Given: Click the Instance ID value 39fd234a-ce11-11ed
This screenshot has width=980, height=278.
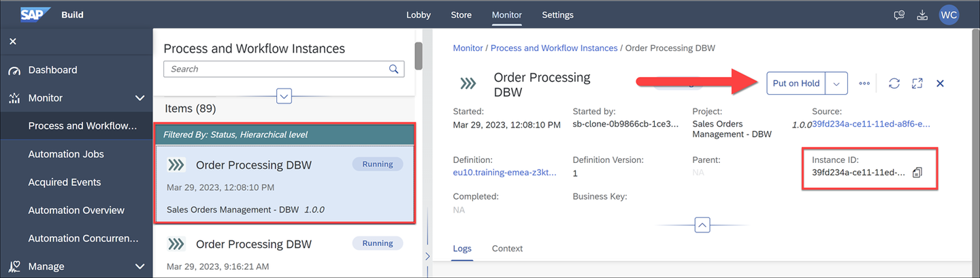Looking at the screenshot, I should coord(859,172).
